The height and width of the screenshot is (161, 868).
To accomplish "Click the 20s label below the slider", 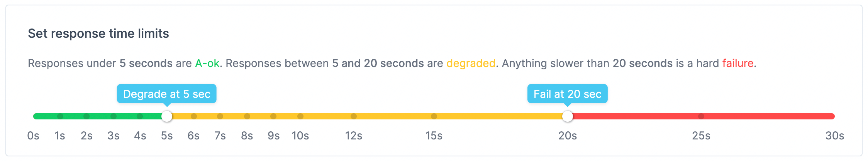I will click(568, 136).
